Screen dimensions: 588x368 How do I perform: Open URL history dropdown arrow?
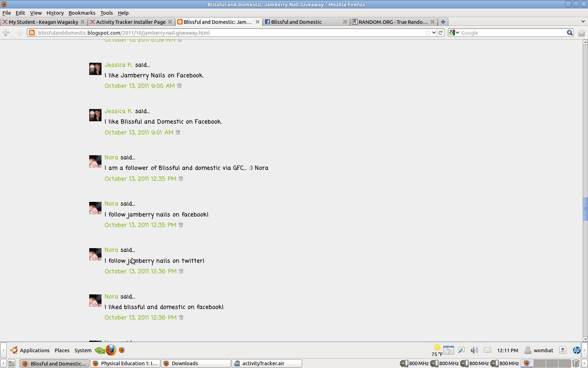(x=434, y=33)
